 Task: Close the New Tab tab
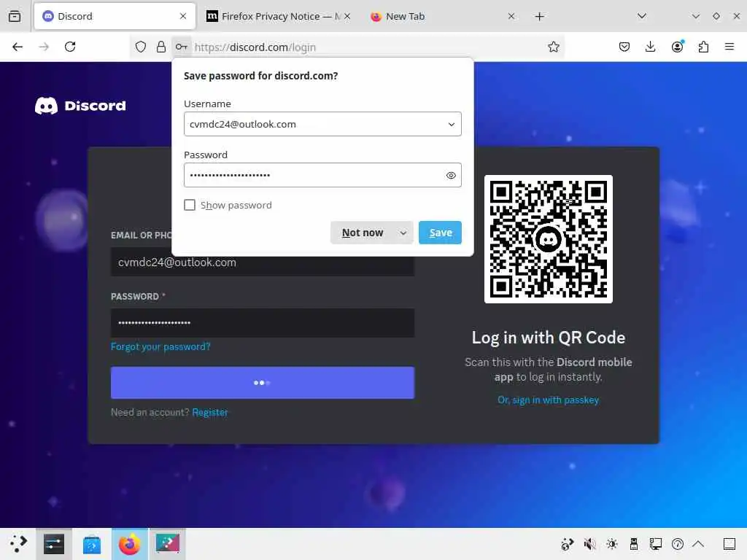511,16
